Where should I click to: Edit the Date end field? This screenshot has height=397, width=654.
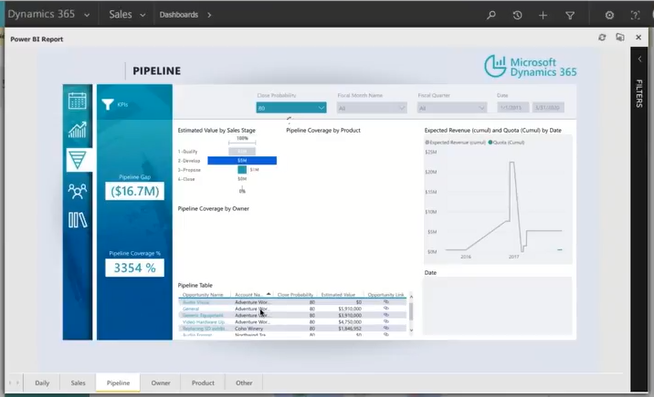(548, 108)
